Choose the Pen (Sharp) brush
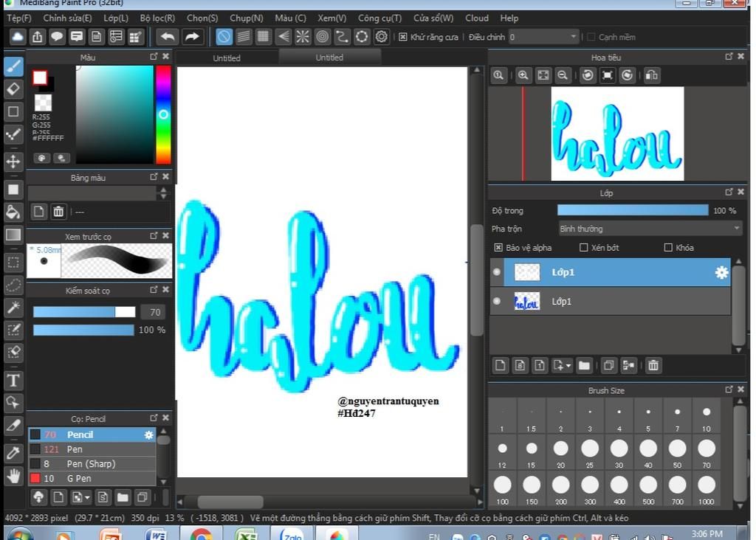This screenshot has width=756, height=540. tap(92, 464)
